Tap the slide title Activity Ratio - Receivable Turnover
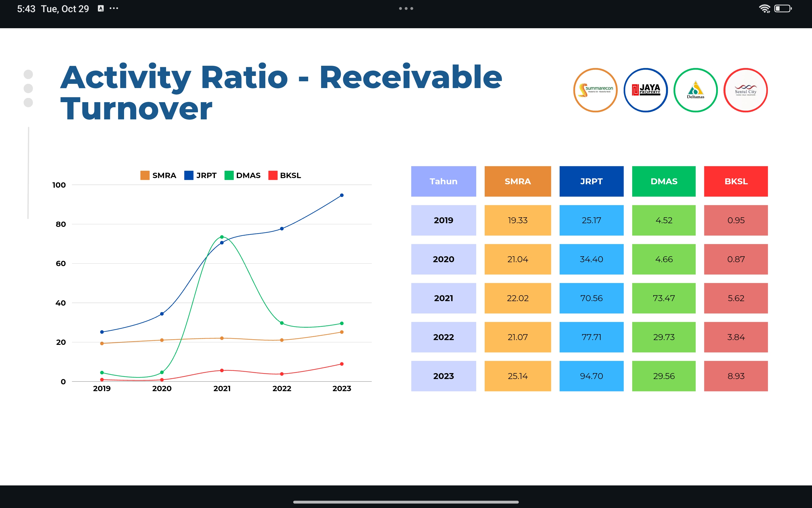 point(281,92)
